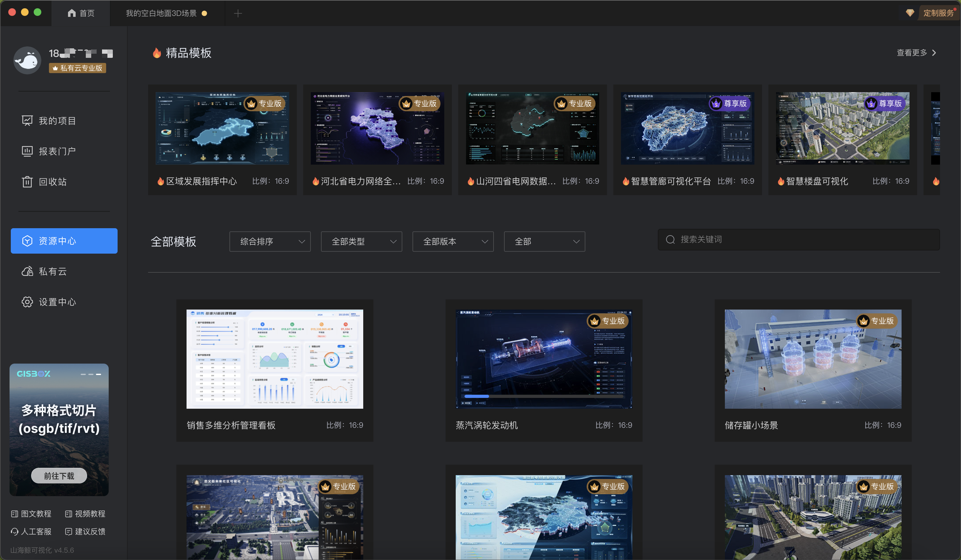The width and height of the screenshot is (961, 560).
Task: Open the 首页 home tab
Action: (81, 13)
